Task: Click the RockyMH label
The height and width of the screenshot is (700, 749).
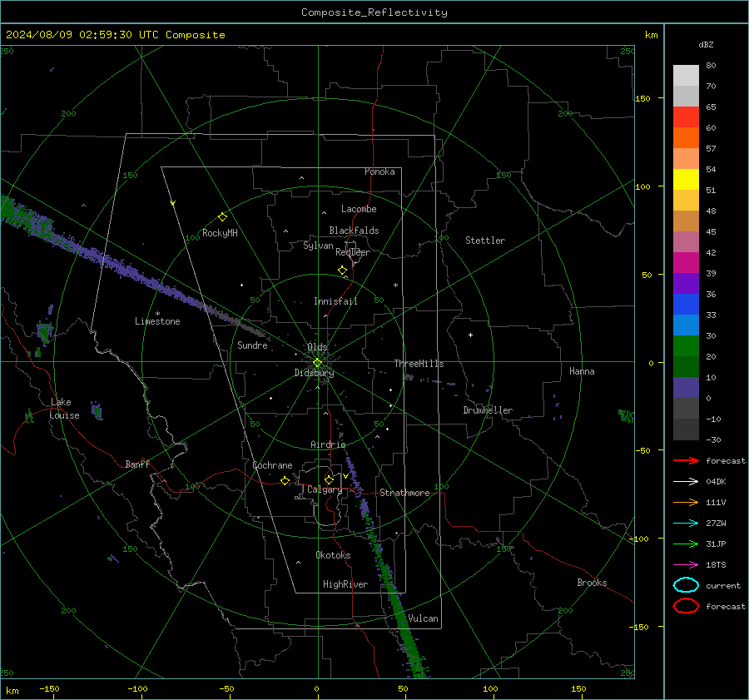Action: coord(220,233)
